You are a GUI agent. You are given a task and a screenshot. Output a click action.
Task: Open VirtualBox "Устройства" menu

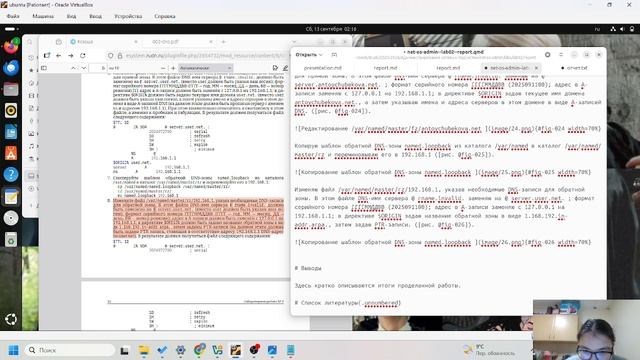[x=128, y=16]
